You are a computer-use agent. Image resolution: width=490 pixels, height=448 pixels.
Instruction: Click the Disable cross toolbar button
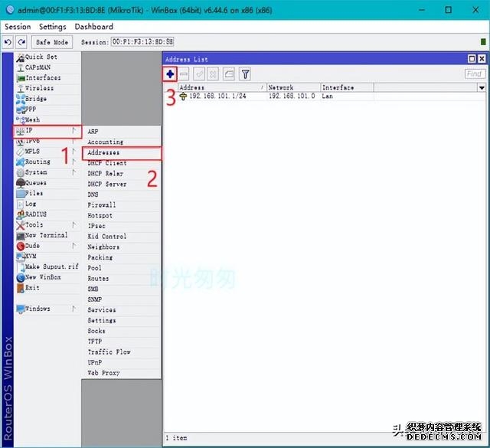(x=213, y=74)
